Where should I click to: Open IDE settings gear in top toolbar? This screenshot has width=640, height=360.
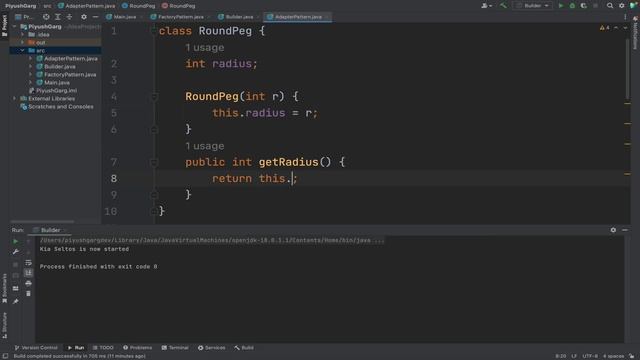(x=622, y=6)
